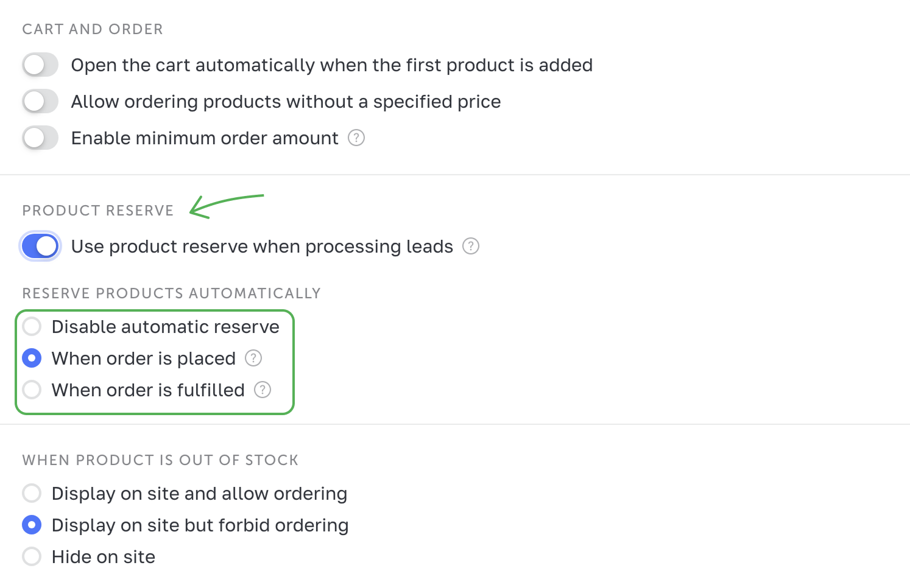Turn on the minimum order amount switch
Viewport: 910px width, 588px height.
40,138
